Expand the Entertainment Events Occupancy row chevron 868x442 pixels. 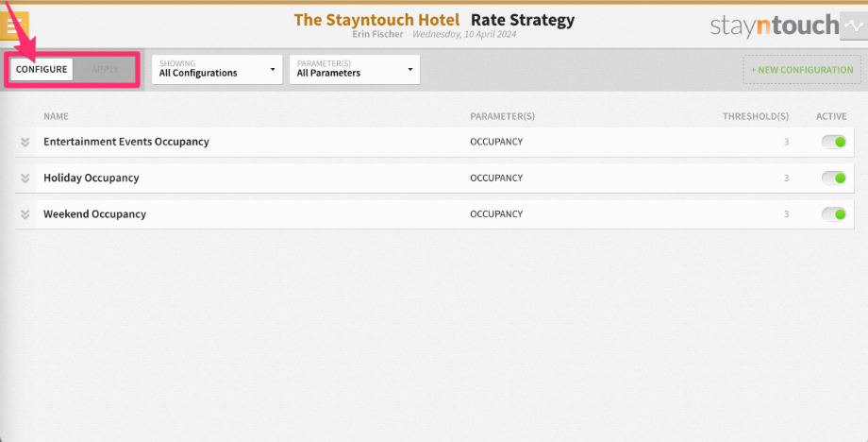coord(25,142)
